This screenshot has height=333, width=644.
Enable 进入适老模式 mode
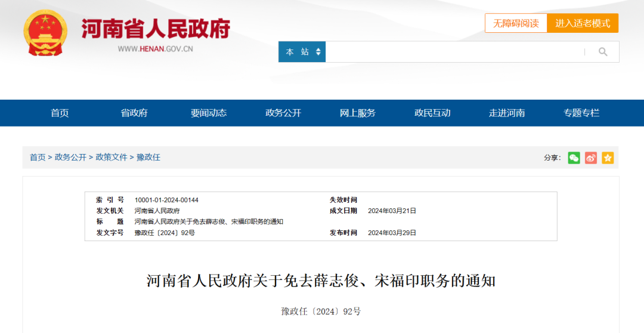[x=583, y=23]
